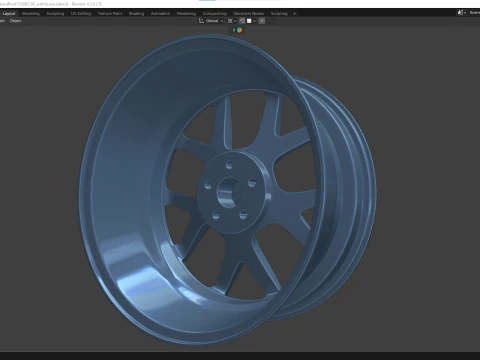Open the pivot point dropdown
480x360 pixels.
click(x=232, y=21)
